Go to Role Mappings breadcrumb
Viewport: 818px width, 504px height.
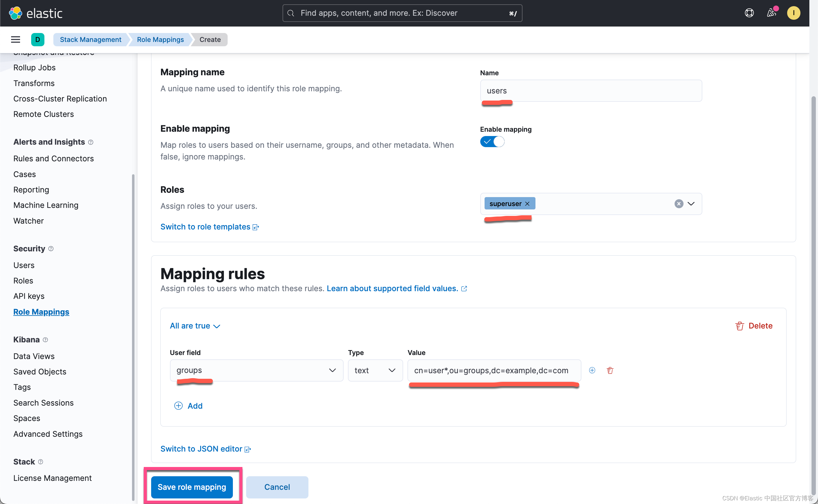click(x=160, y=40)
